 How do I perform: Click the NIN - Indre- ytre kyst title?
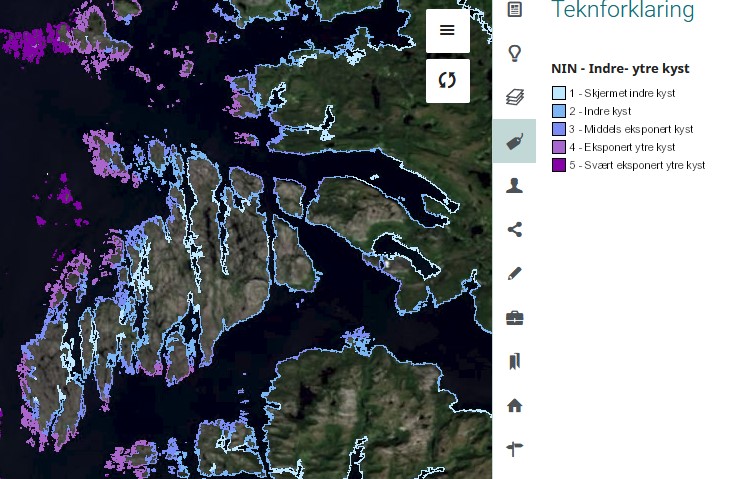pos(620,69)
